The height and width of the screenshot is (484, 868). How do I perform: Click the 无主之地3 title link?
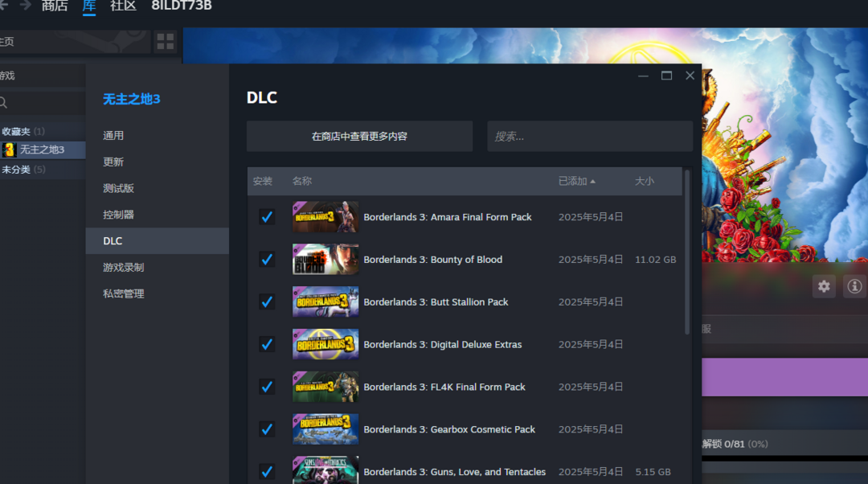pos(131,99)
